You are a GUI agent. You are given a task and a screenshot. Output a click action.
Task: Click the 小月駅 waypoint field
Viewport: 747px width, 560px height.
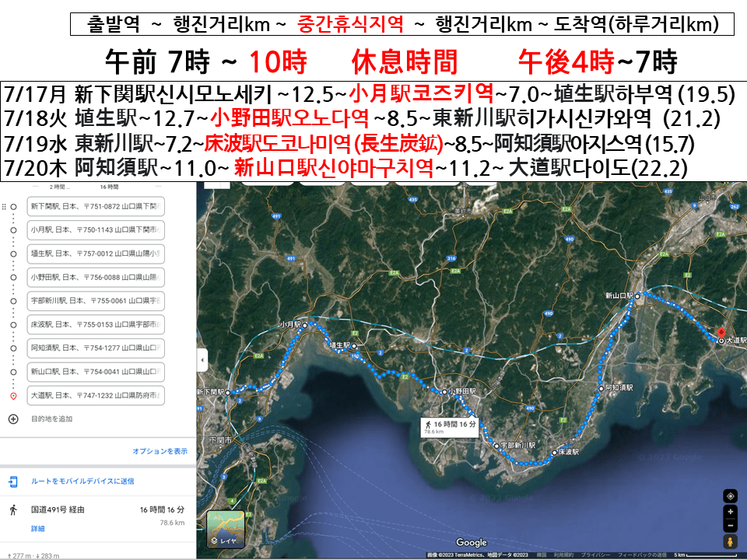95,230
